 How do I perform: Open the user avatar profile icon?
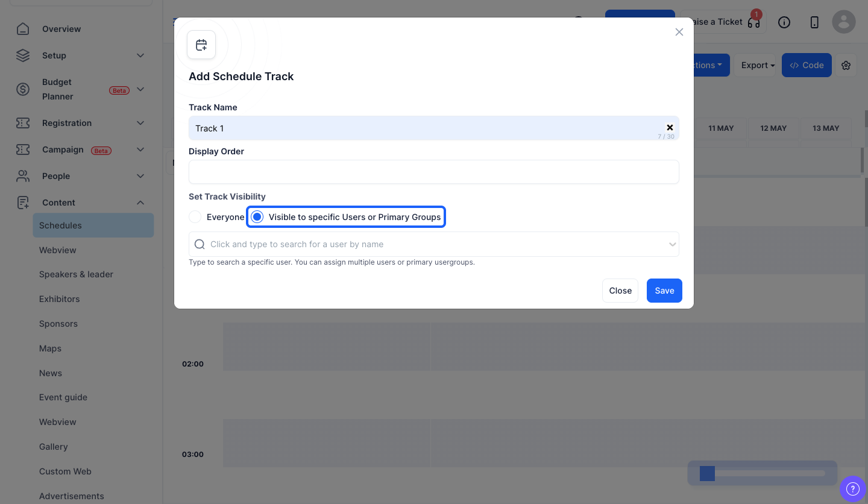pyautogui.click(x=844, y=22)
